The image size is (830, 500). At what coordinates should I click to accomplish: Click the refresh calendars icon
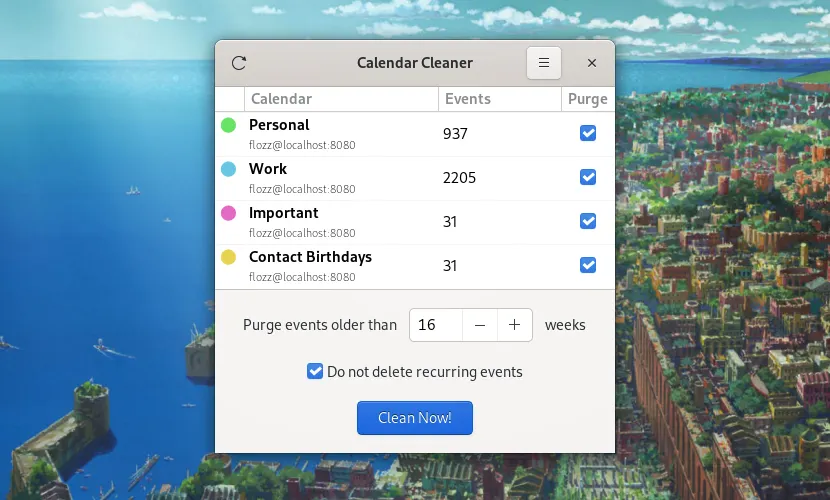click(239, 63)
